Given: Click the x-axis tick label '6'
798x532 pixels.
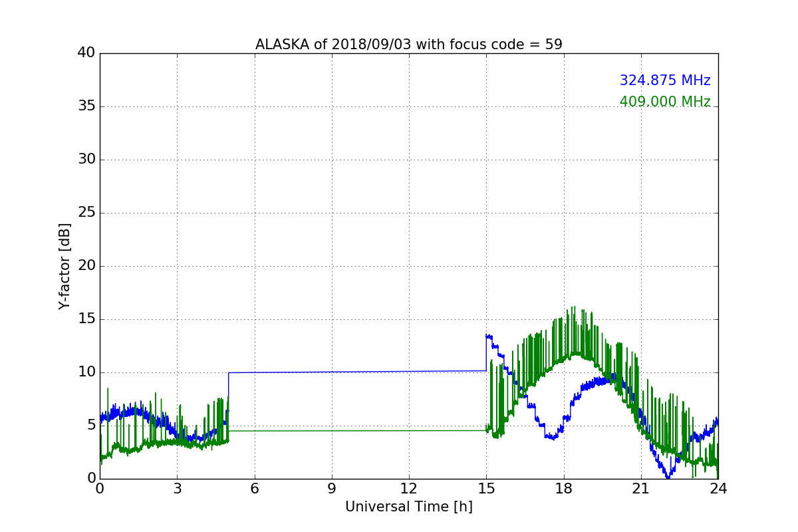Looking at the screenshot, I should tap(255, 488).
